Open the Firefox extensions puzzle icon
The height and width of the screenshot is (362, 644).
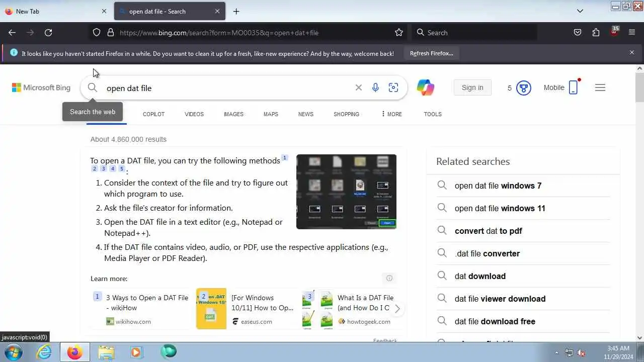tap(596, 33)
